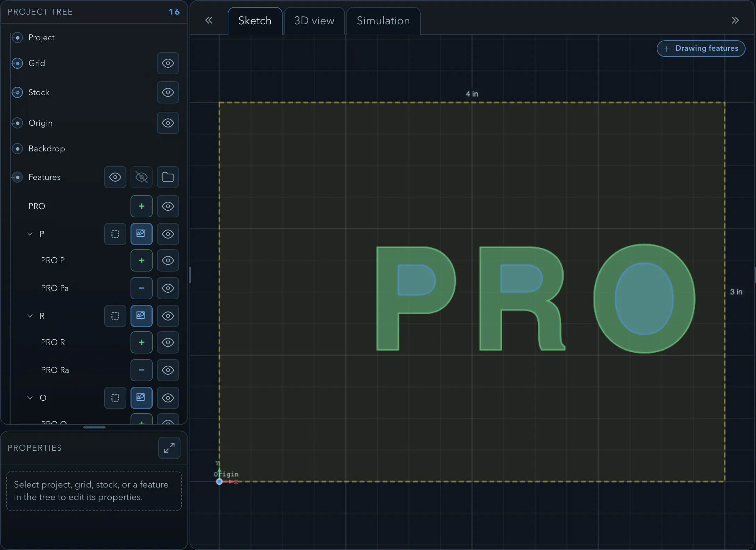Collapse the O group chevron

pos(30,398)
